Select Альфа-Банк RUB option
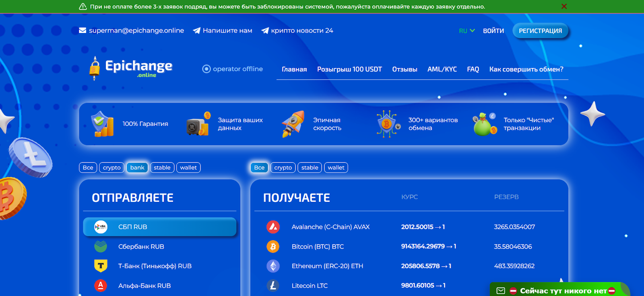The width and height of the screenshot is (644, 296). tap(159, 286)
